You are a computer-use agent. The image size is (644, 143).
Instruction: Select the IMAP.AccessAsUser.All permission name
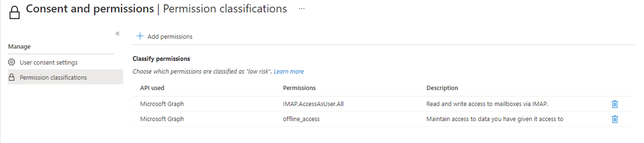click(x=313, y=104)
